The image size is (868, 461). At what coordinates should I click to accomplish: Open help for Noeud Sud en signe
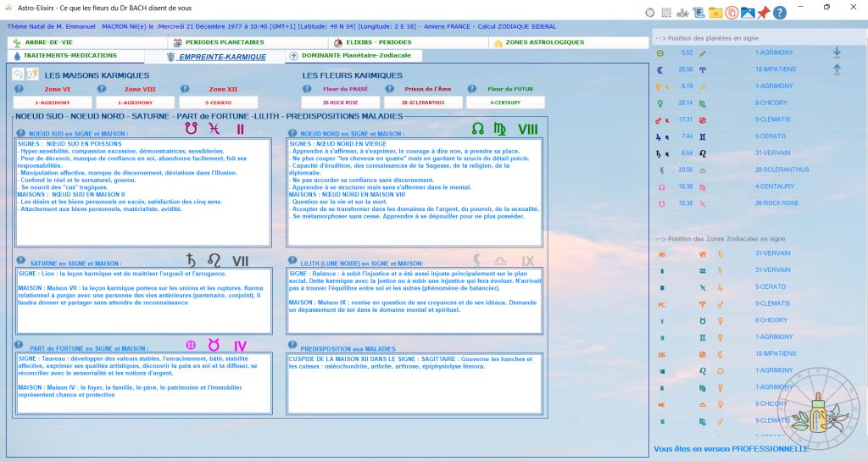[21, 133]
